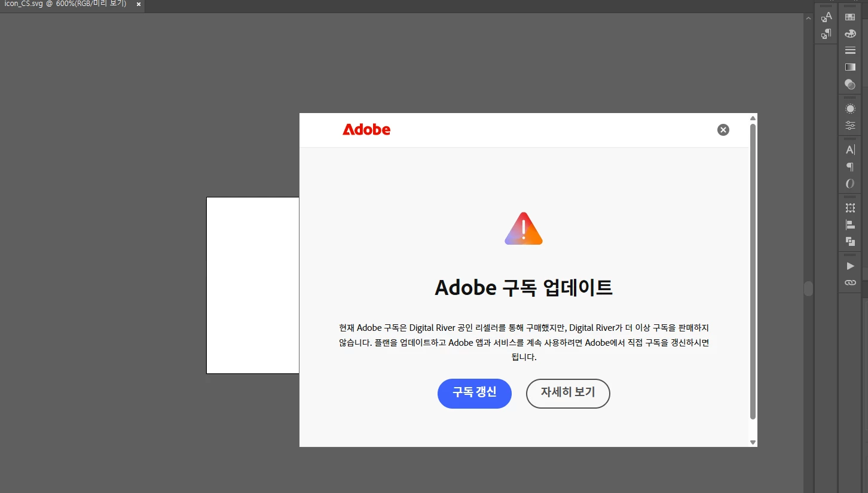
Task: Close the Adobe subscription dialog
Action: tap(723, 130)
